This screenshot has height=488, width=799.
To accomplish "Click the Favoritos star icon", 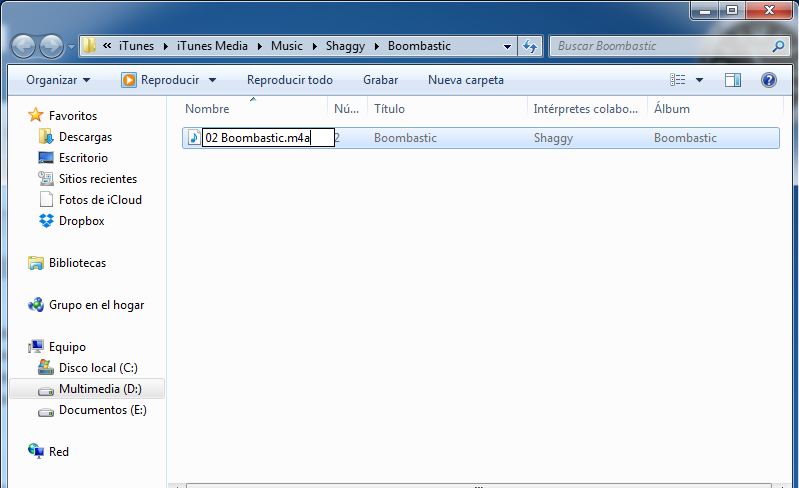I will tap(36, 115).
